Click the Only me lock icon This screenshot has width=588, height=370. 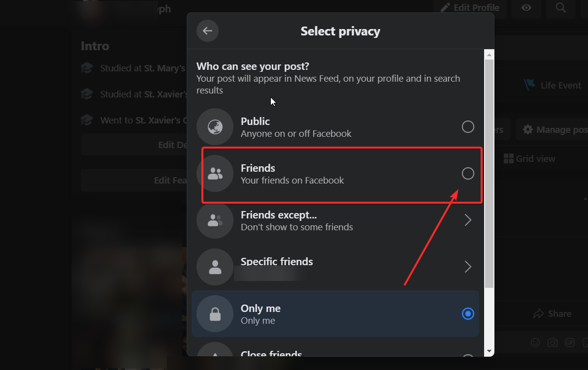pos(215,314)
